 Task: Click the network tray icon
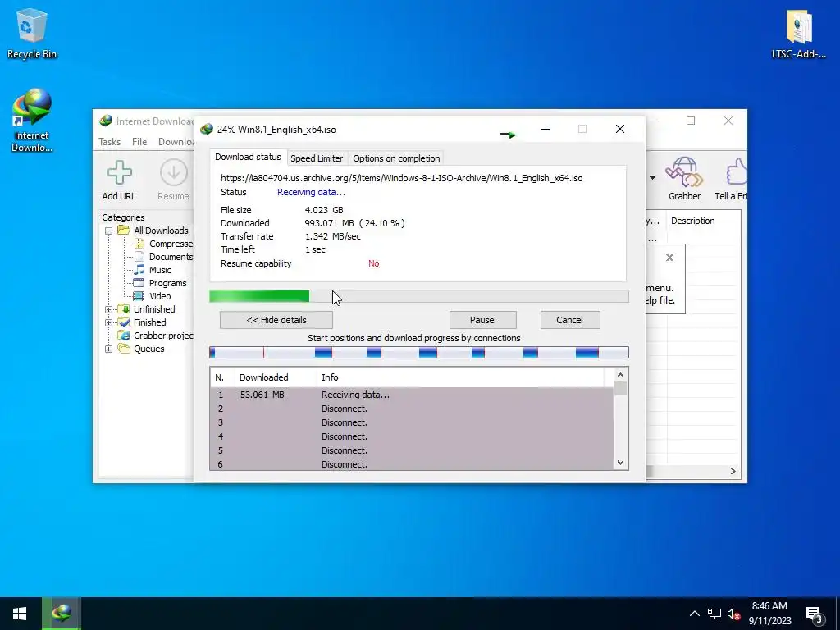point(714,614)
